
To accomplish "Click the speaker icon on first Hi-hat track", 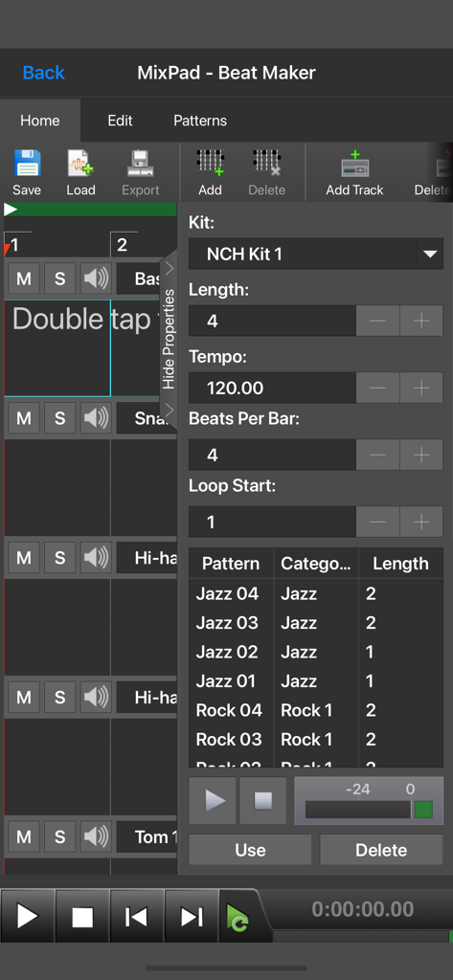I will click(96, 558).
